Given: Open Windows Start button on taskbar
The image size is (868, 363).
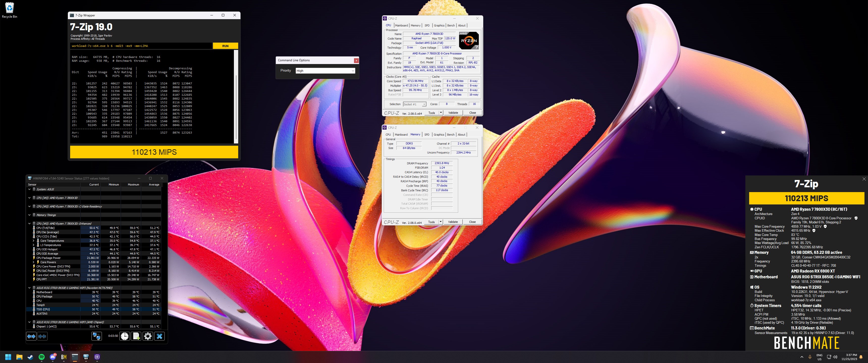Looking at the screenshot, I should pos(8,357).
